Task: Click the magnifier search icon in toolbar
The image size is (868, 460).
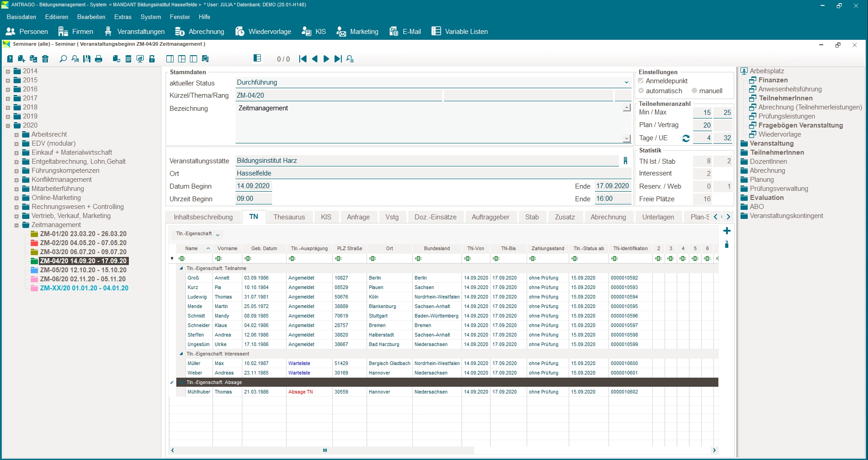Action: coord(63,59)
